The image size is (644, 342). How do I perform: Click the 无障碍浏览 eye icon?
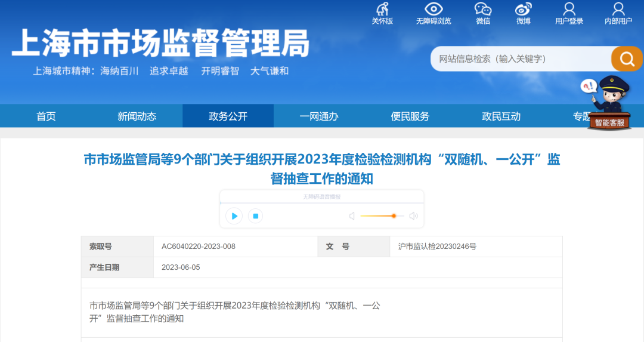tap(434, 10)
